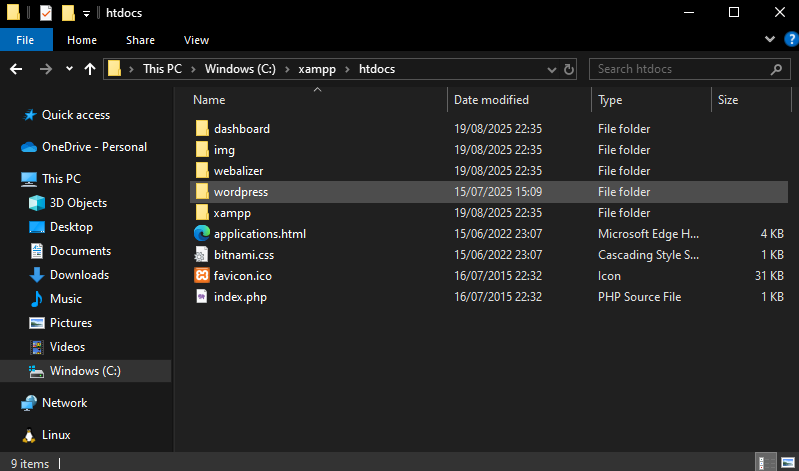Select the dashboard folder icon
799x471 pixels.
pyautogui.click(x=202, y=129)
